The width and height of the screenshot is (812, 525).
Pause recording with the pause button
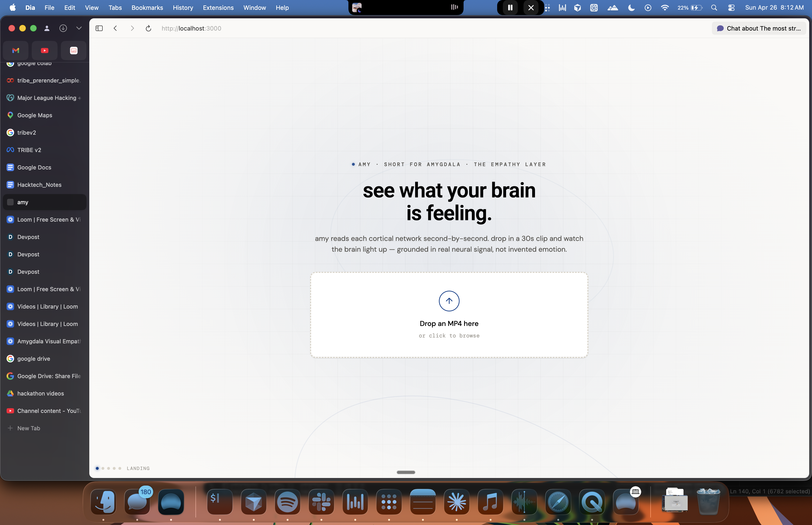tap(510, 8)
